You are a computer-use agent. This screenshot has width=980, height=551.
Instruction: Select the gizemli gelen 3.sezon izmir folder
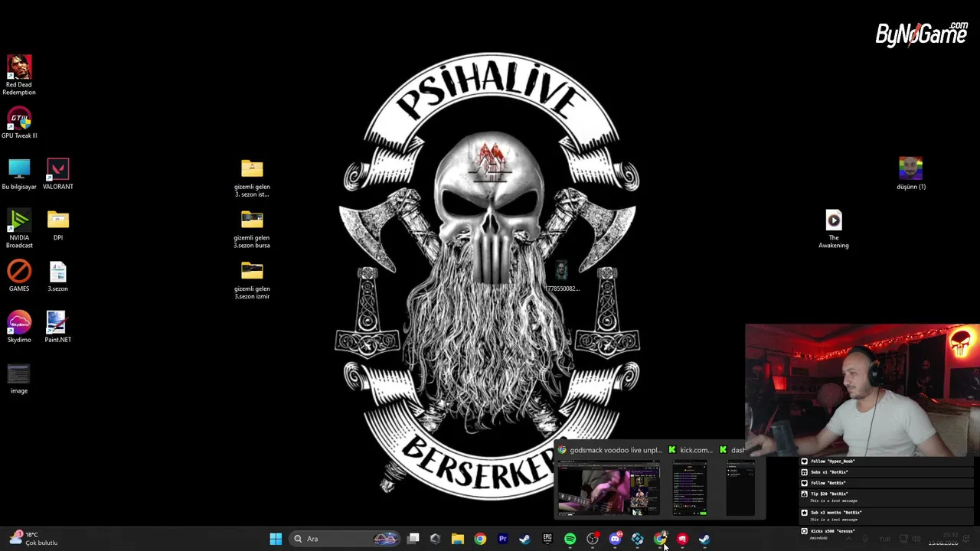pos(252,280)
